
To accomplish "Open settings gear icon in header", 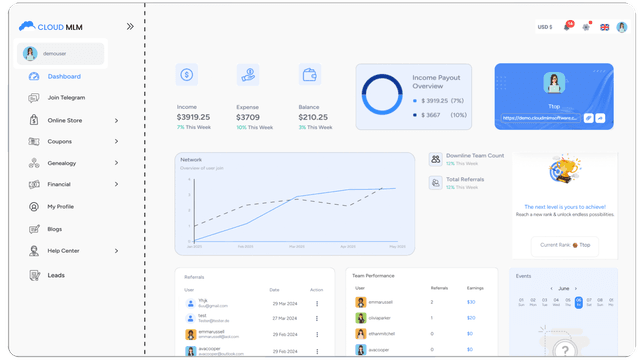I will tap(586, 27).
